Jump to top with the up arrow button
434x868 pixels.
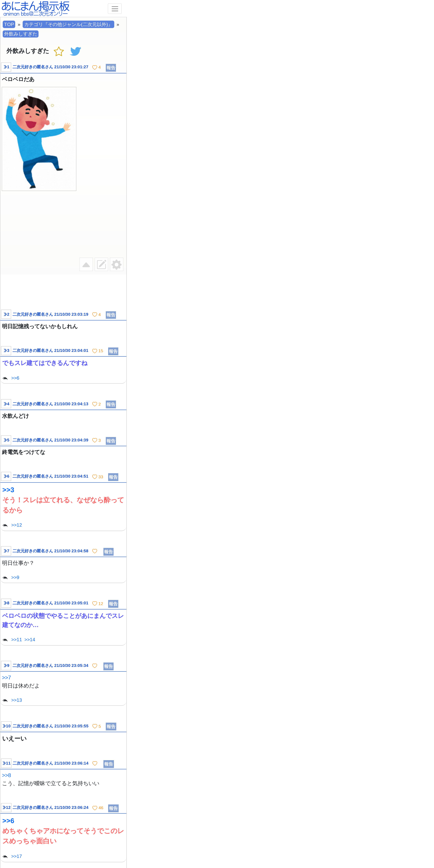click(x=86, y=265)
